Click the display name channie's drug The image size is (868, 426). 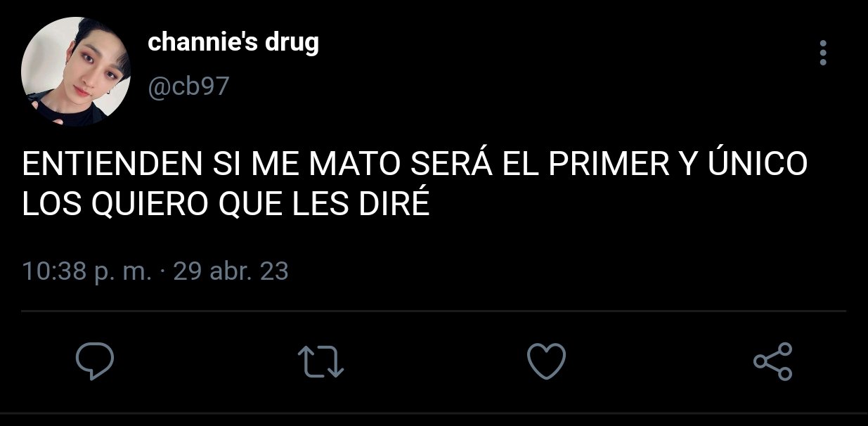click(x=233, y=44)
